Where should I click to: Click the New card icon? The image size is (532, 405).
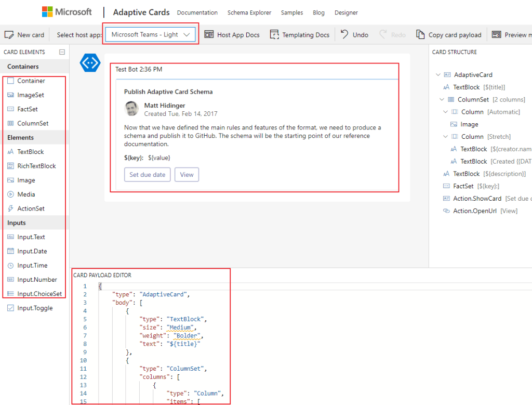pyautogui.click(x=9, y=35)
